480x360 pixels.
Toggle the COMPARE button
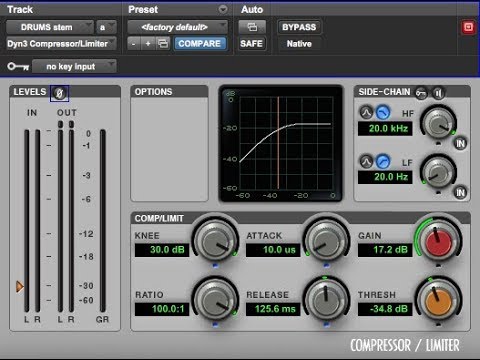click(x=199, y=44)
